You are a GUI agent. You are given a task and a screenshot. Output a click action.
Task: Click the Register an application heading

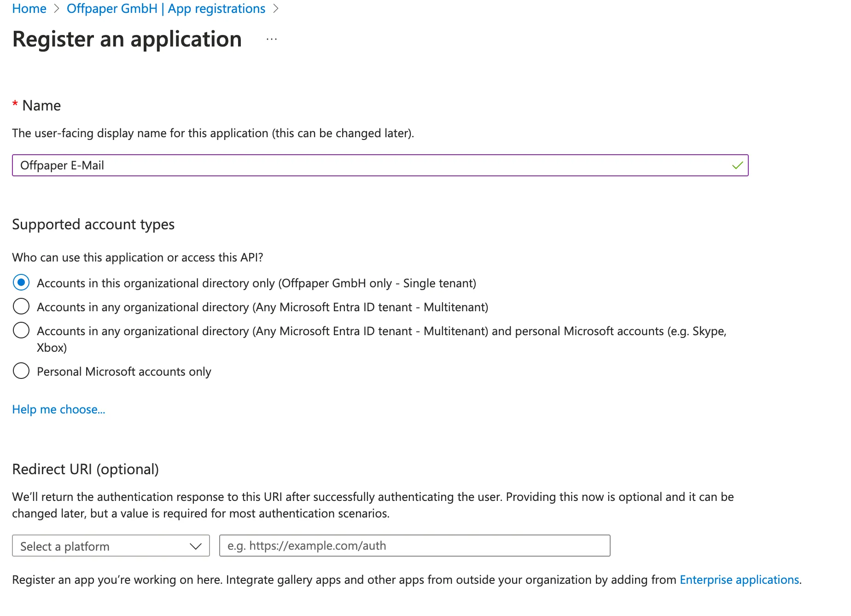coord(127,39)
